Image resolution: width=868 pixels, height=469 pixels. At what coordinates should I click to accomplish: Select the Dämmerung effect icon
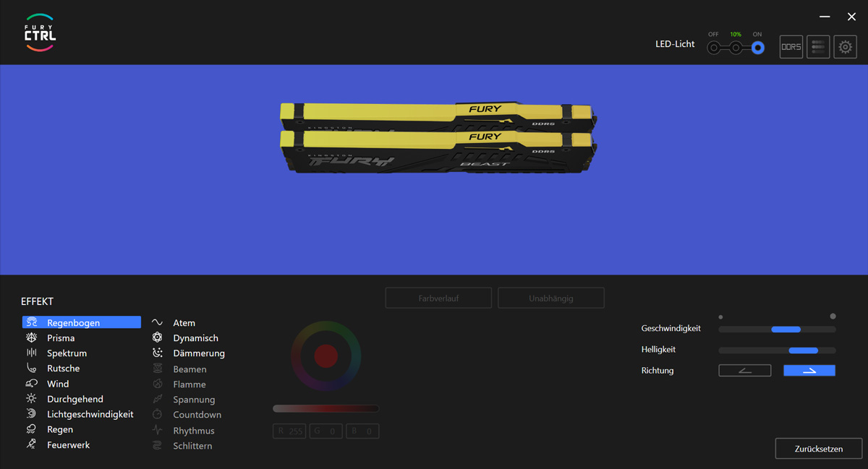[157, 353]
